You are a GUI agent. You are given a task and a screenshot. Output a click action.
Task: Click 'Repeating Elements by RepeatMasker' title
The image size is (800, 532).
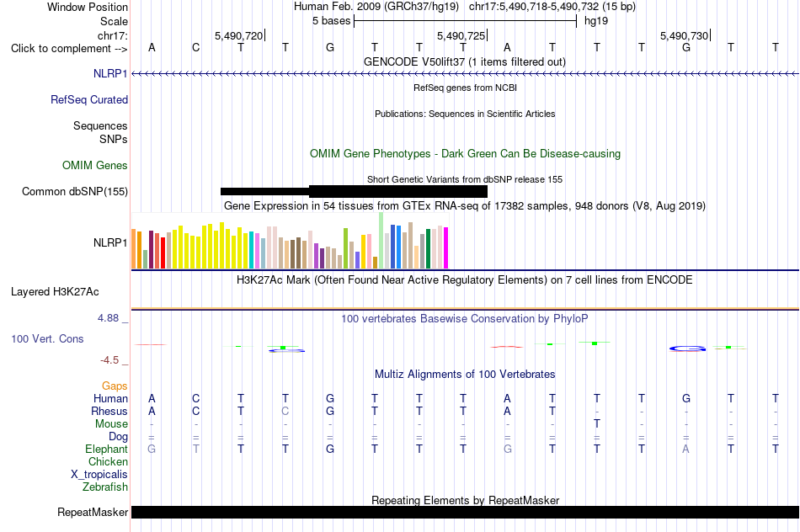click(465, 500)
